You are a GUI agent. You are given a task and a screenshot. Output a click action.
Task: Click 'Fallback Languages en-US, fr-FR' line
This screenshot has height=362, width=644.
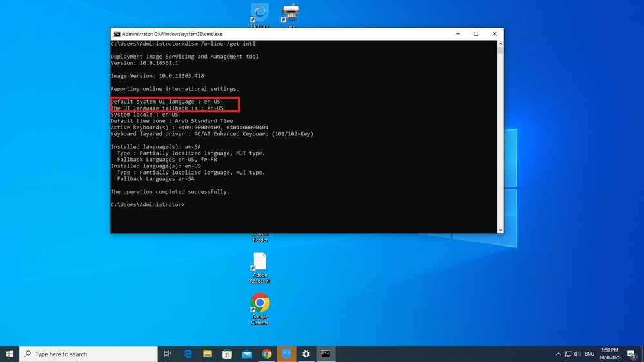pyautogui.click(x=167, y=160)
